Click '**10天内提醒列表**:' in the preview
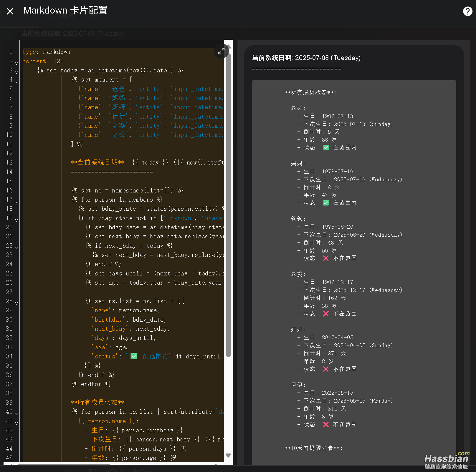 click(x=313, y=448)
